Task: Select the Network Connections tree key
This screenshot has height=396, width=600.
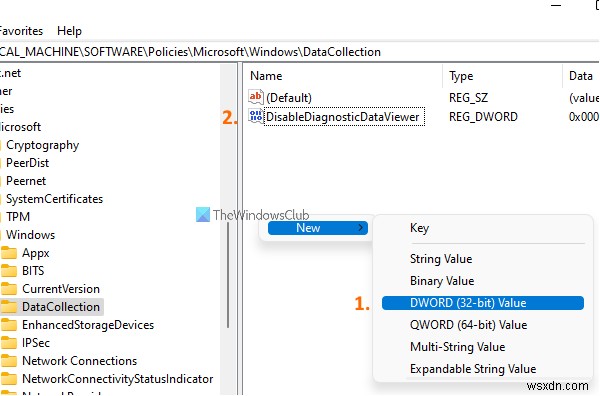Action: 80,361
